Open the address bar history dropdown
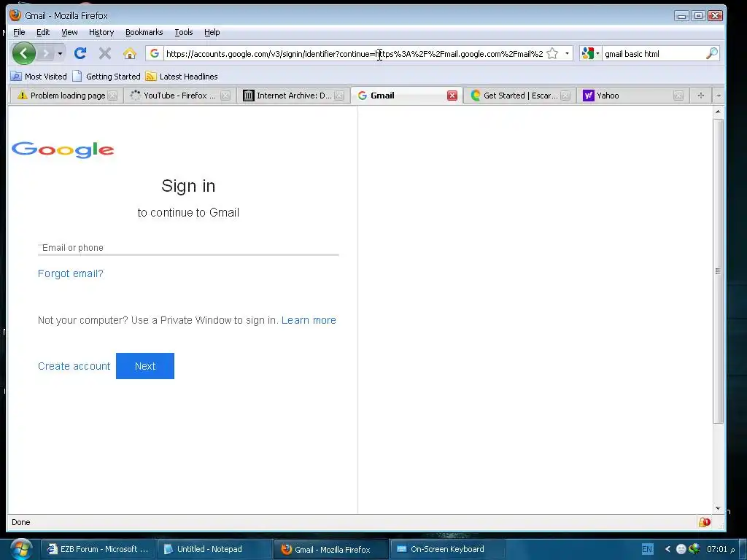747x560 pixels. coord(567,53)
